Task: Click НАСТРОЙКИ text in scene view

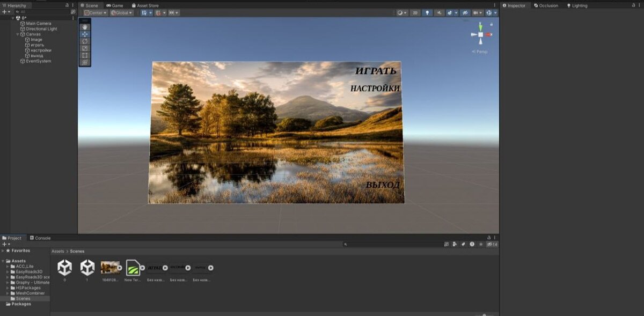Action: click(375, 89)
